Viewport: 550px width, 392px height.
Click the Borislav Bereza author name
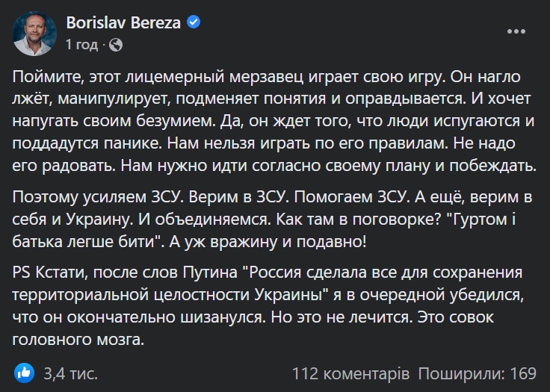pyautogui.click(x=123, y=23)
